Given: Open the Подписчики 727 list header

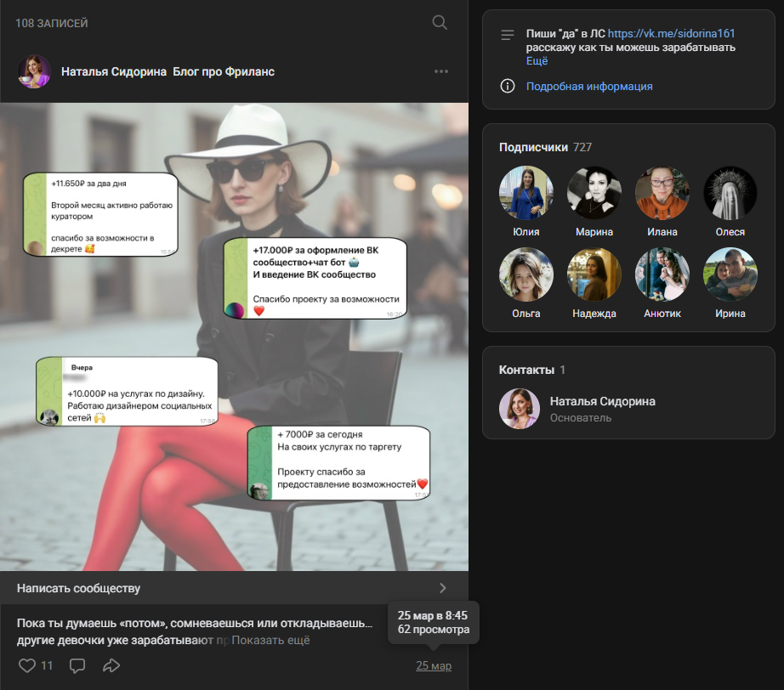Looking at the screenshot, I should (x=545, y=147).
